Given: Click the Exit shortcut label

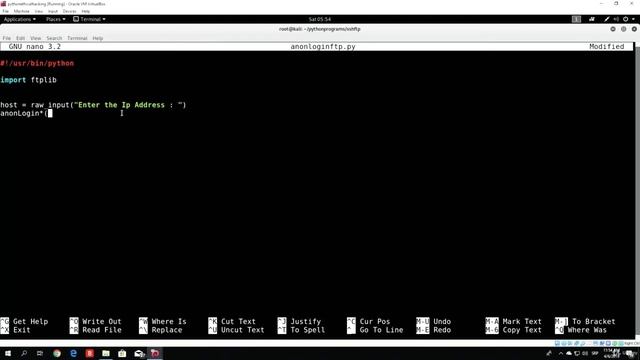Looking at the screenshot, I should coord(22,330).
